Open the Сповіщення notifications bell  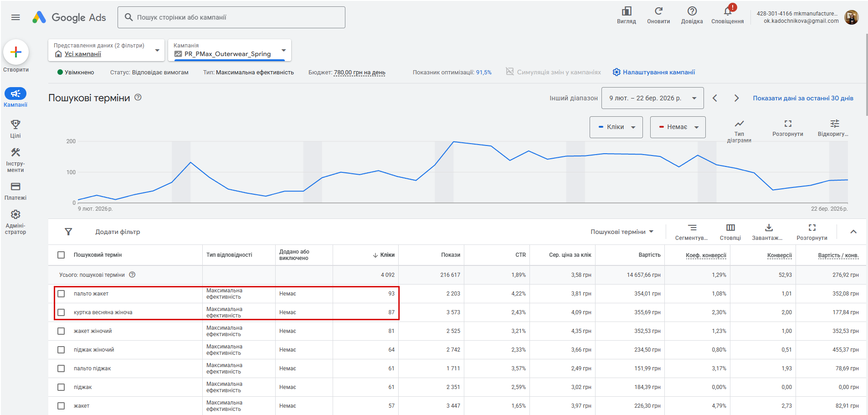pos(727,11)
